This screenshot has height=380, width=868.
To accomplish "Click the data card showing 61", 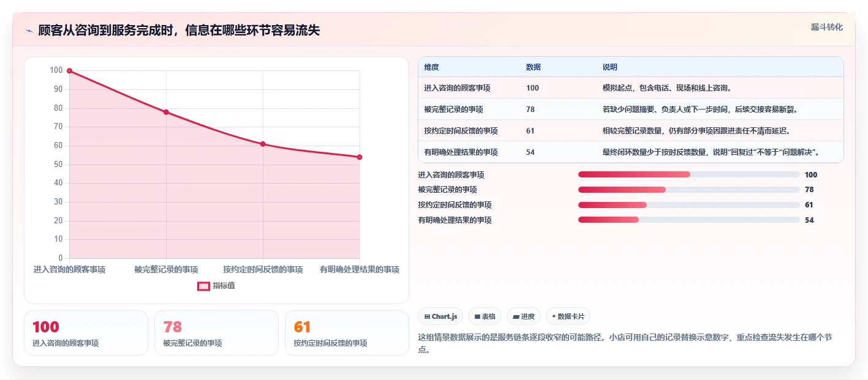I will pyautogui.click(x=347, y=333).
